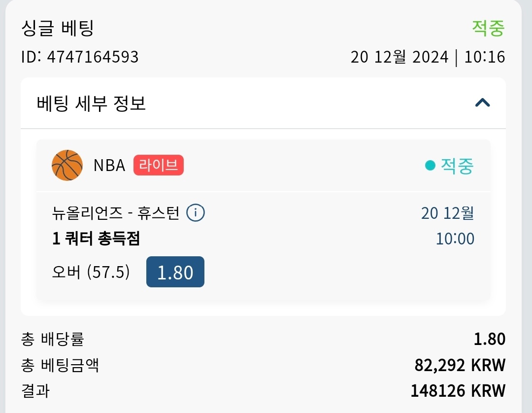
Task: Click the teal 적중 result label
Action: pos(457,166)
